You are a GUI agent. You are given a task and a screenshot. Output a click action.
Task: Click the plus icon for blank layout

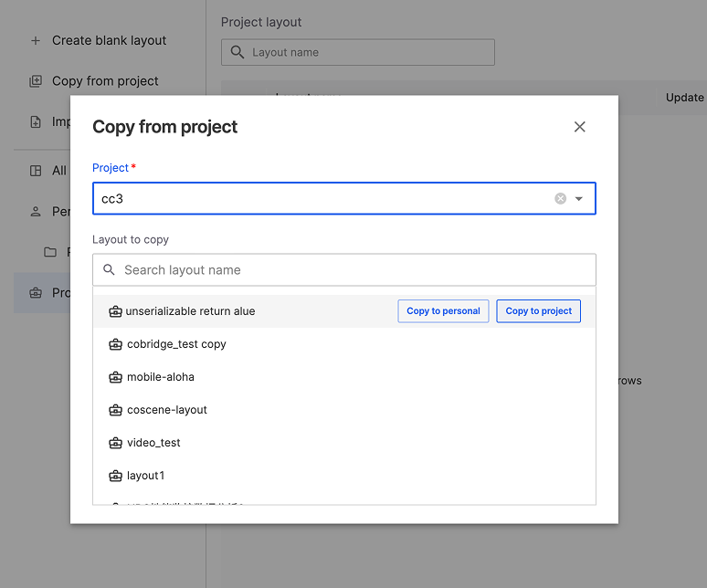36,40
